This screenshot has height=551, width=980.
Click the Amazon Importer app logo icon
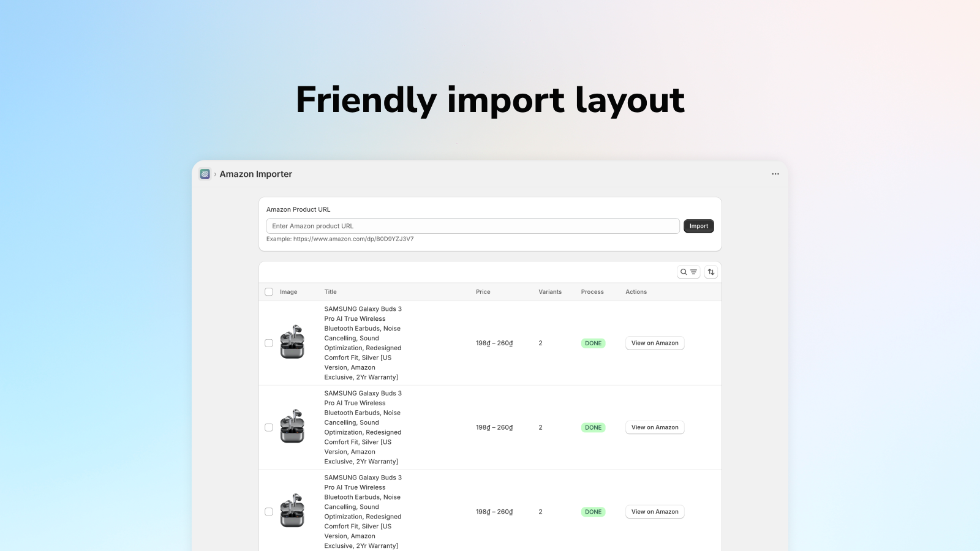pyautogui.click(x=205, y=174)
